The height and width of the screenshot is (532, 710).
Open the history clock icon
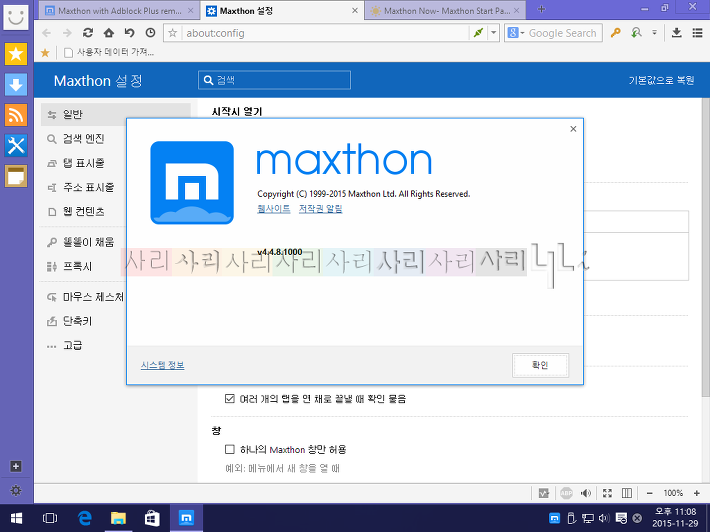(150, 33)
